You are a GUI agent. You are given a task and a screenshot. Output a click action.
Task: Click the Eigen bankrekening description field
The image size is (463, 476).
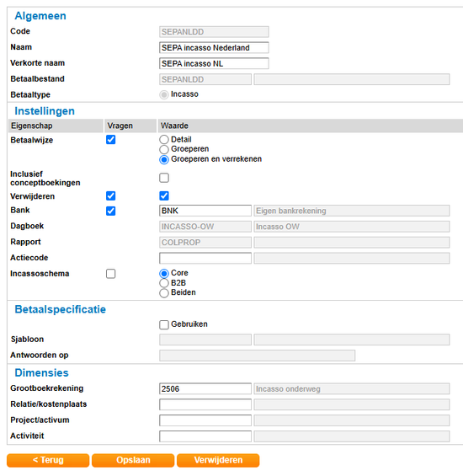352,211
